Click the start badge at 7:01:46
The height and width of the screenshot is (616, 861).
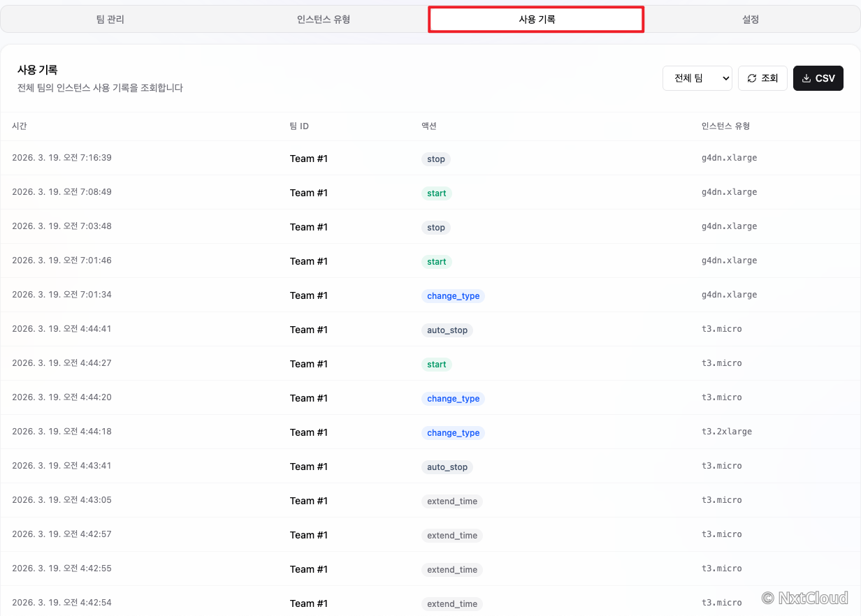tap(437, 262)
